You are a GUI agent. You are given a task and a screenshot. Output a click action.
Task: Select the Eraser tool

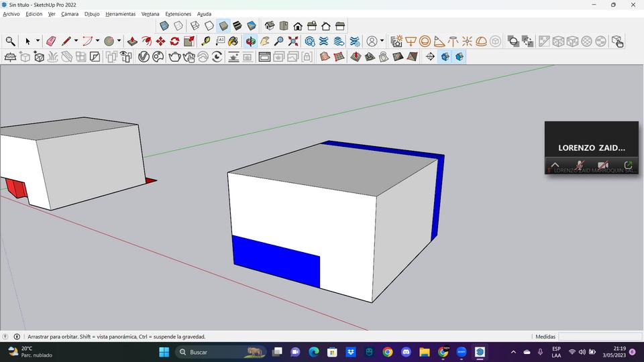pyautogui.click(x=51, y=41)
